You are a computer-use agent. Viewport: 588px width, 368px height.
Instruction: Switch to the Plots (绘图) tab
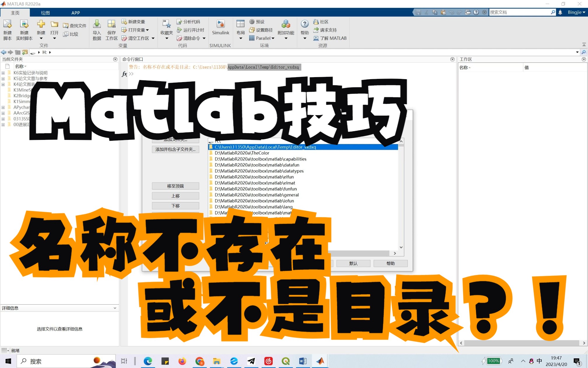click(45, 13)
